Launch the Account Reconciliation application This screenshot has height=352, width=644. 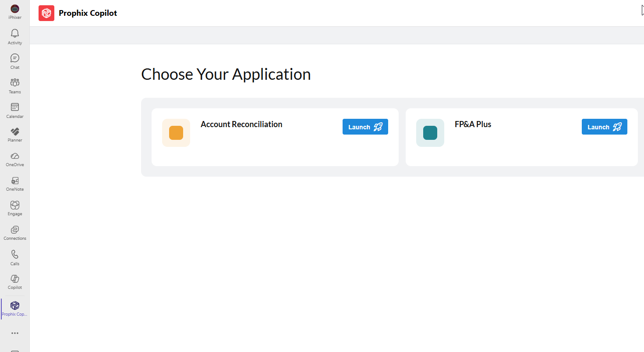(365, 127)
